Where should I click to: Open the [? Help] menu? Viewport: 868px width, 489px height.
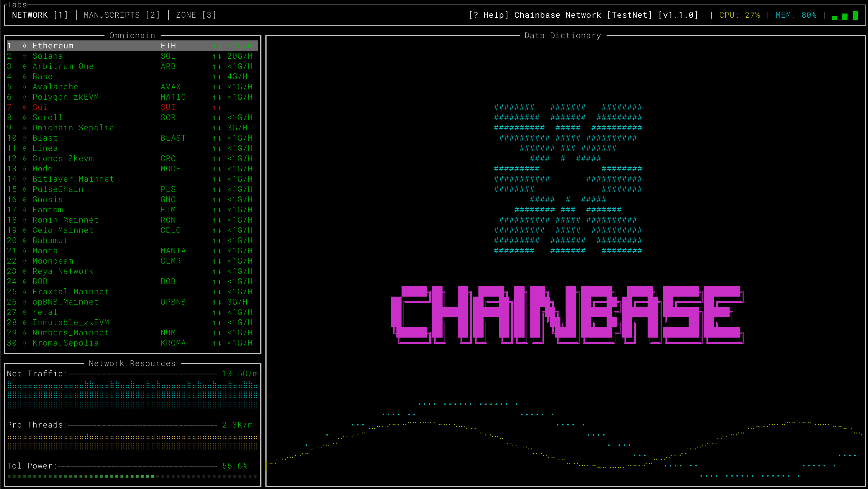pos(488,15)
